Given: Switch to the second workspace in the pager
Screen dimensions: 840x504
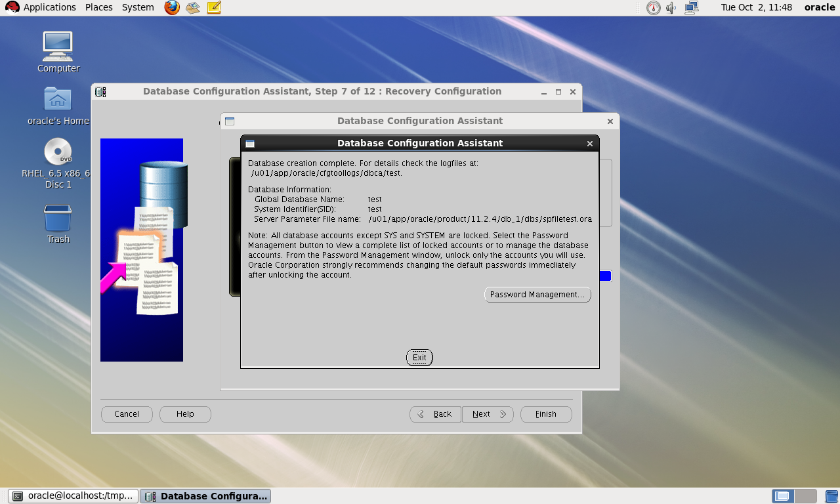Looking at the screenshot, I should click(x=805, y=496).
